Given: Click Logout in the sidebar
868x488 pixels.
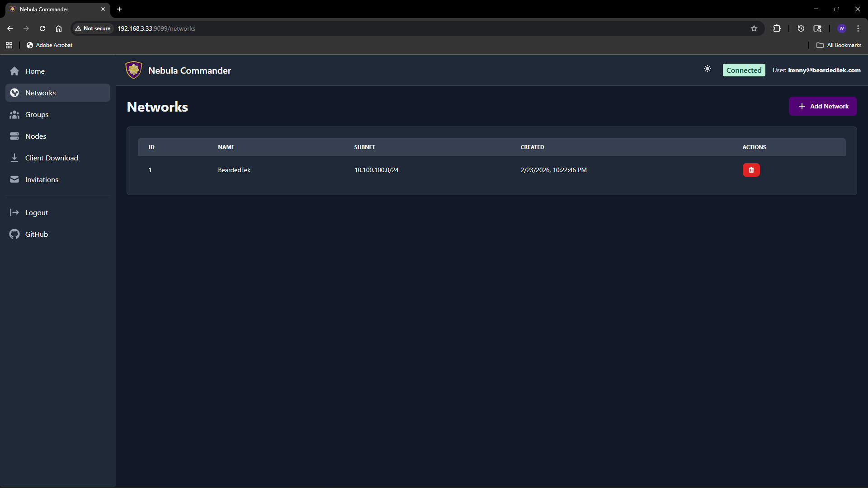Looking at the screenshot, I should click(37, 212).
